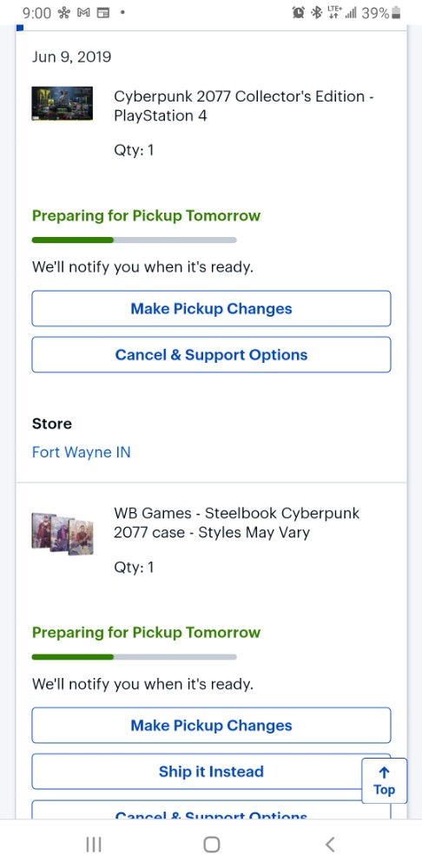Open the Cyberpunk 2077 Collector's Edition title

pos(244,106)
